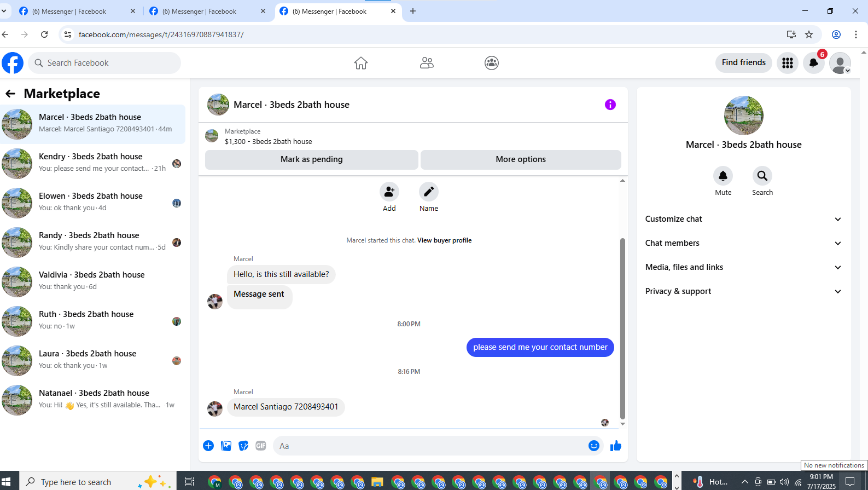Screen dimensions: 868x490
Task: Close the third Messenger browser tab
Action: 393,11
